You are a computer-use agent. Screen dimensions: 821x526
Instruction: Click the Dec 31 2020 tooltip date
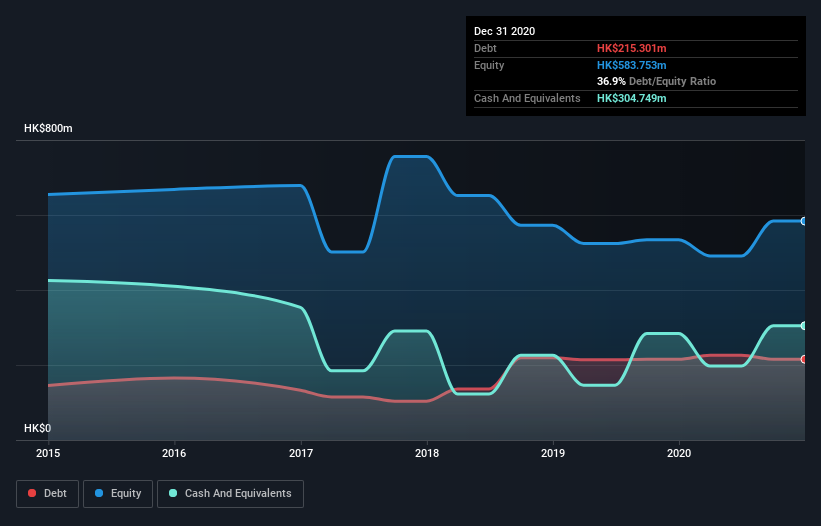click(x=504, y=31)
